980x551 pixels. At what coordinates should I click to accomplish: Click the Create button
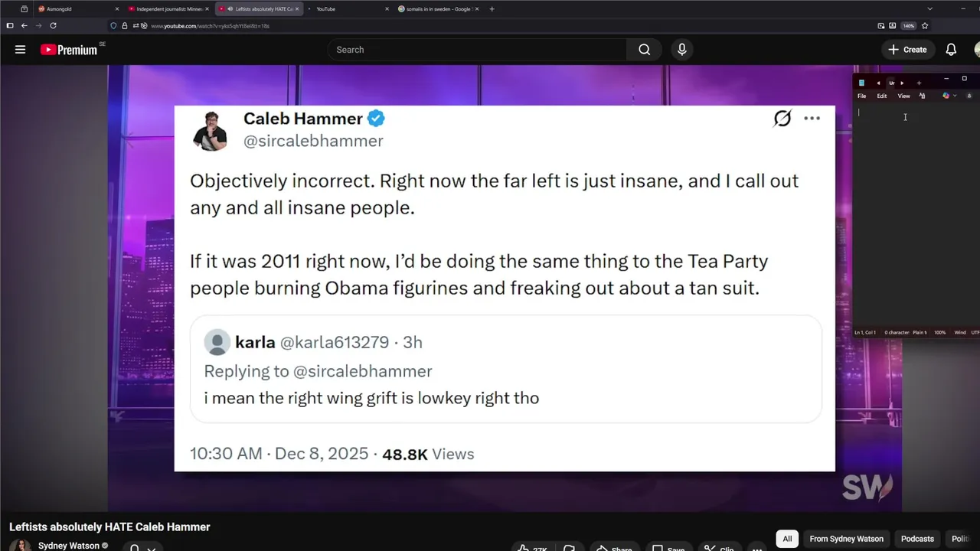(x=907, y=50)
